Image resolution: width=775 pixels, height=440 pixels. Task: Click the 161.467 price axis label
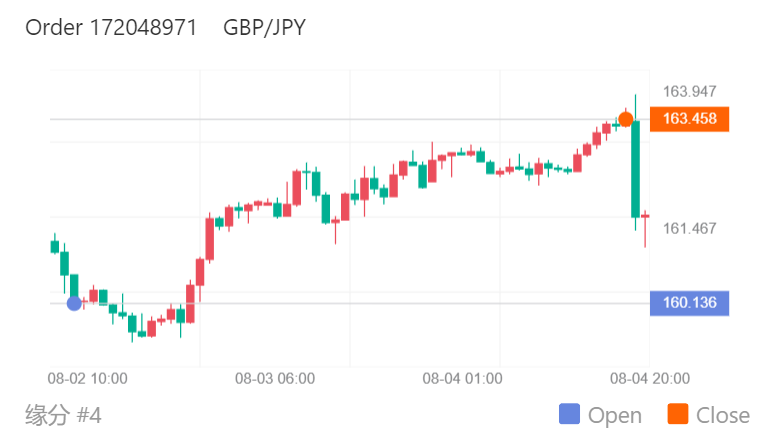point(689,229)
